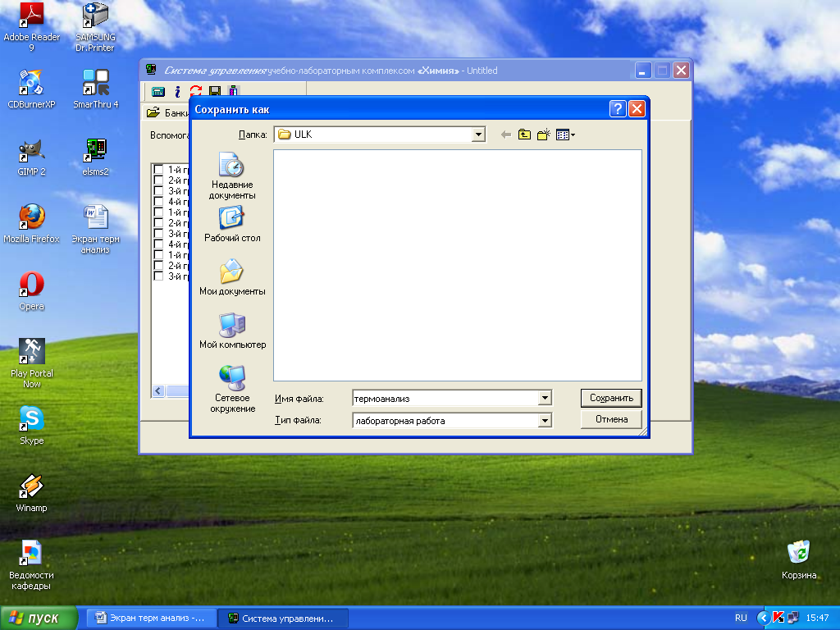Click inside file name field containing 'термоанализ'

point(445,398)
